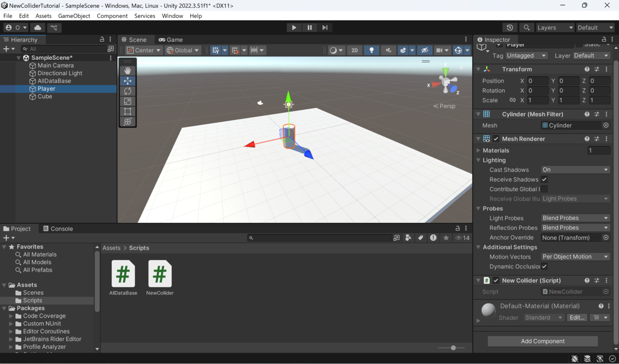Open the Unity Cloud icon

[x=38, y=27]
